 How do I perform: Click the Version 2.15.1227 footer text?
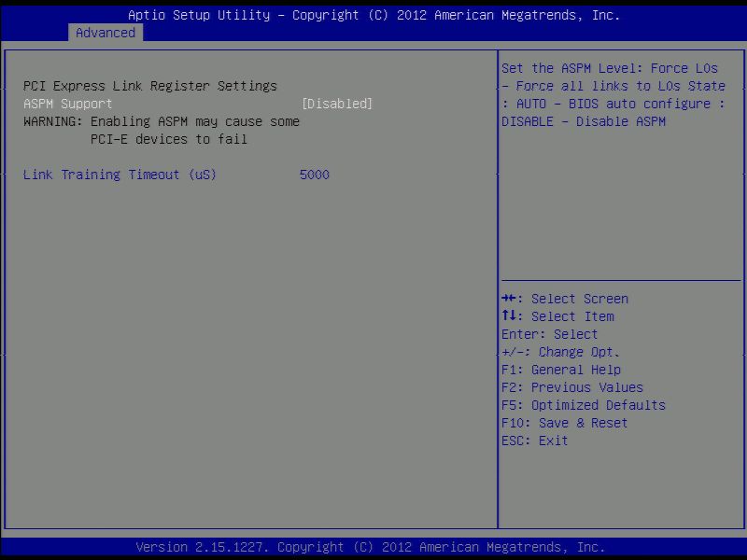pos(370,547)
